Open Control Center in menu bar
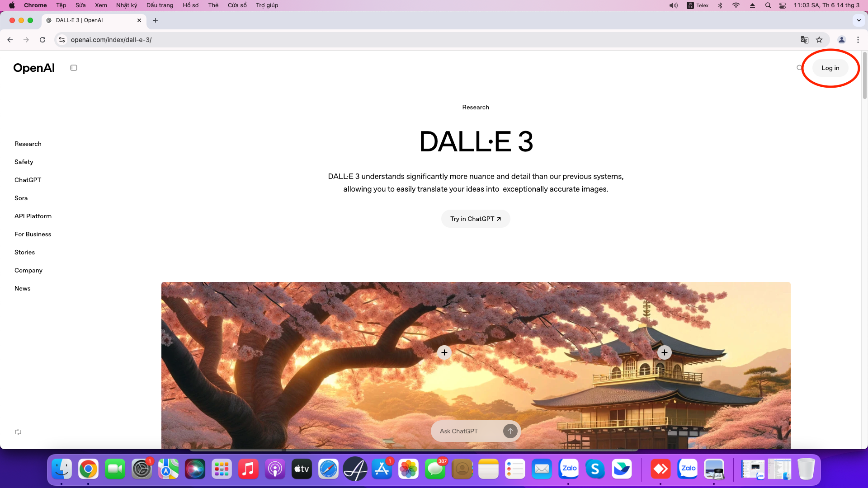This screenshot has height=488, width=868. [x=783, y=5]
